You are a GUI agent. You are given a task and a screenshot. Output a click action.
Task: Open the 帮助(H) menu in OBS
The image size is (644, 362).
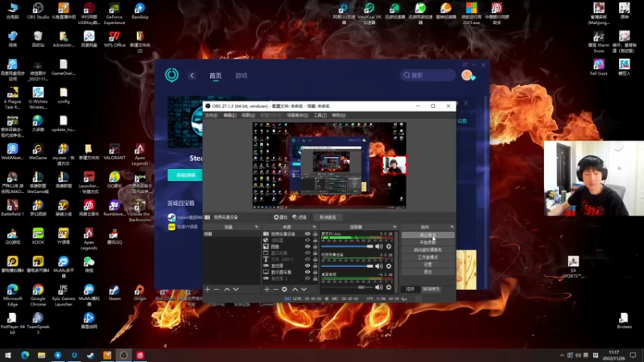[338, 115]
